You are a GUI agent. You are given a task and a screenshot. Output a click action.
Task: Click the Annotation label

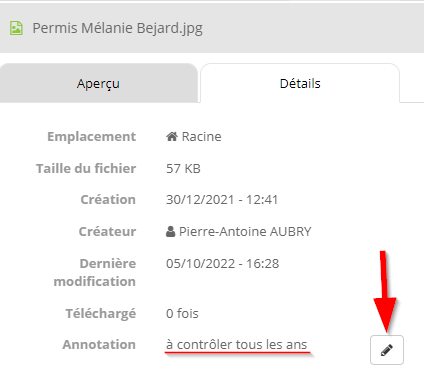coord(99,344)
